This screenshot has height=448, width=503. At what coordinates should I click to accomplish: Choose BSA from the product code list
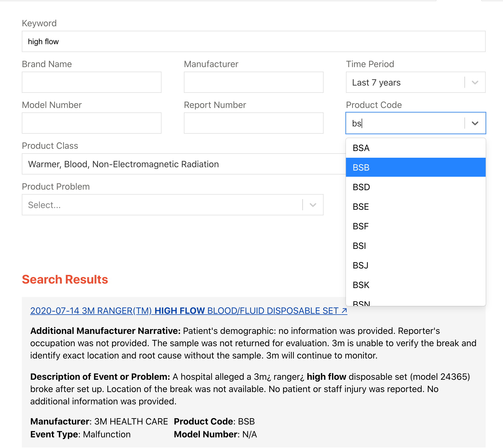click(415, 148)
